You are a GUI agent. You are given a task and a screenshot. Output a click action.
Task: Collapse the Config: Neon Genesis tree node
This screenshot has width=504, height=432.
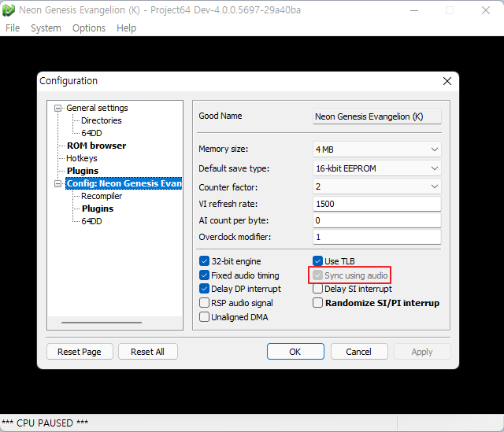click(57, 183)
